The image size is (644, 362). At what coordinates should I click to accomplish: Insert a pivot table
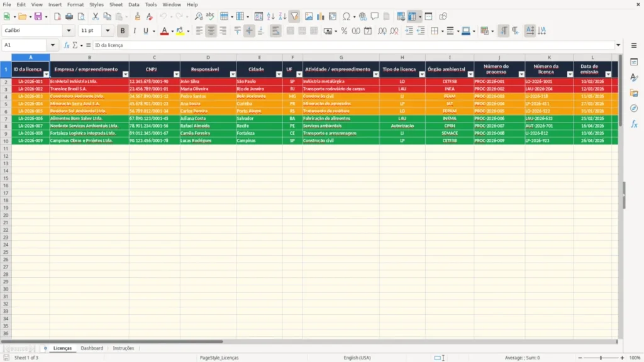(333, 16)
